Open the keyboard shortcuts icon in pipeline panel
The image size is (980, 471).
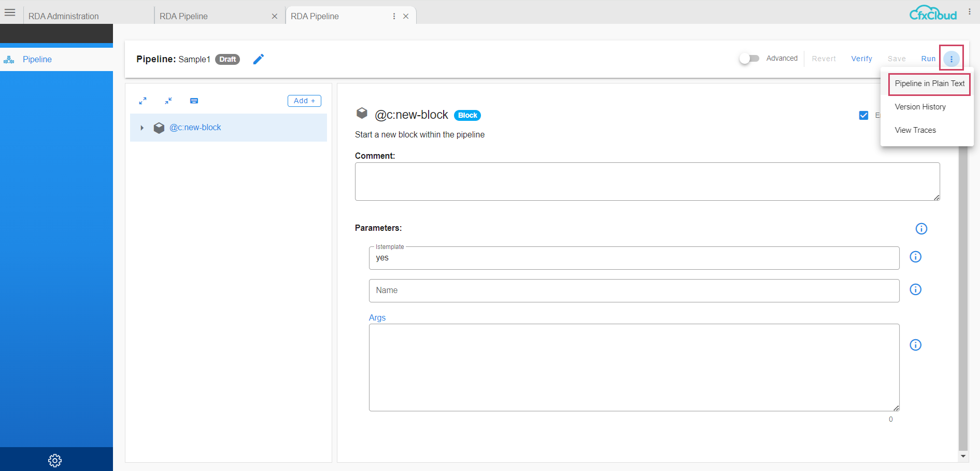click(194, 100)
